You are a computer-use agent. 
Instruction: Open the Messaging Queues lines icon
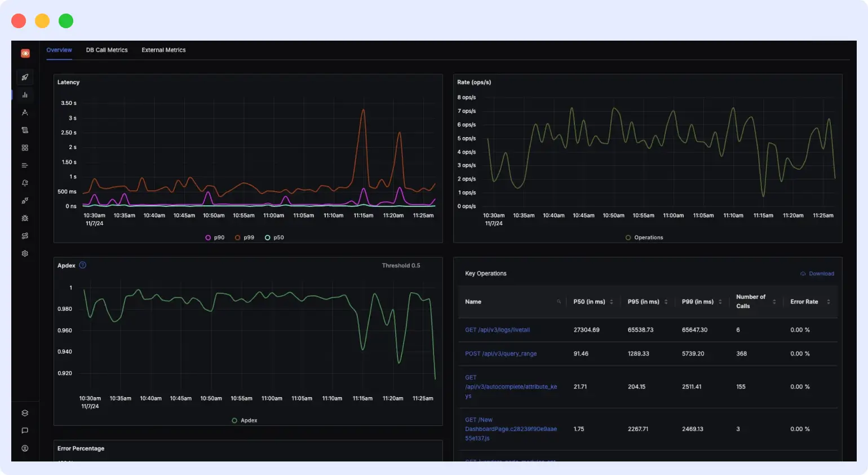click(x=25, y=165)
